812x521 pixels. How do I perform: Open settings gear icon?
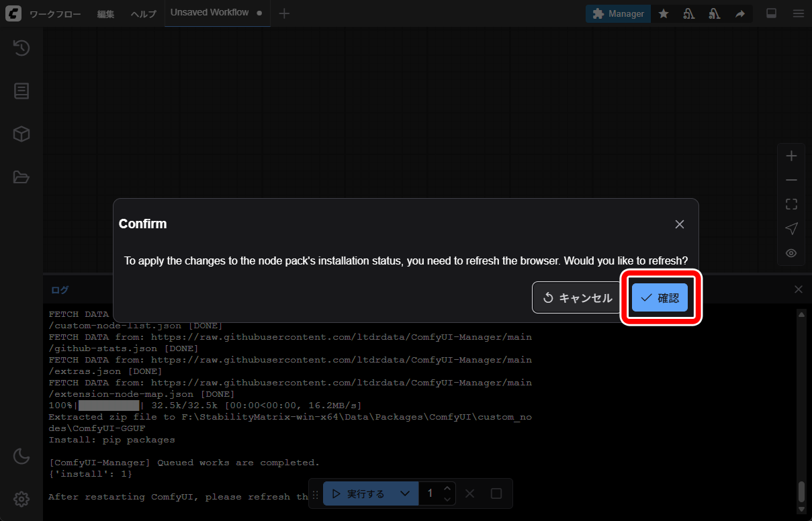[x=21, y=499]
